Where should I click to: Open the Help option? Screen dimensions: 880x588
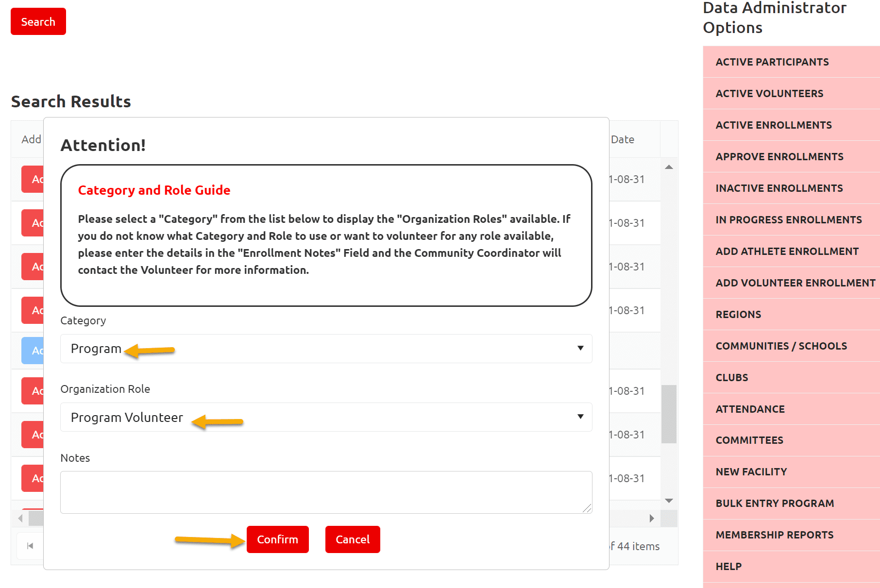pos(791,566)
